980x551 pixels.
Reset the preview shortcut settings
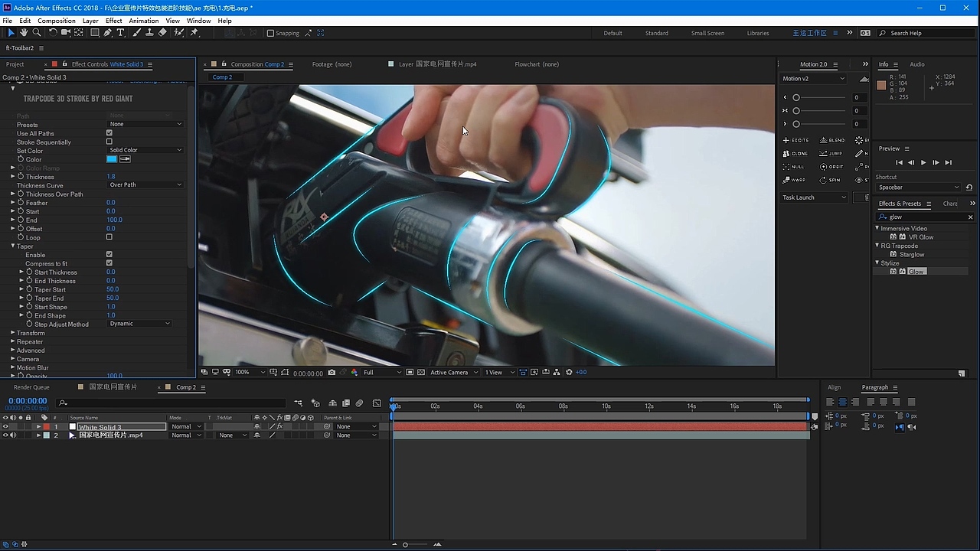pyautogui.click(x=969, y=187)
